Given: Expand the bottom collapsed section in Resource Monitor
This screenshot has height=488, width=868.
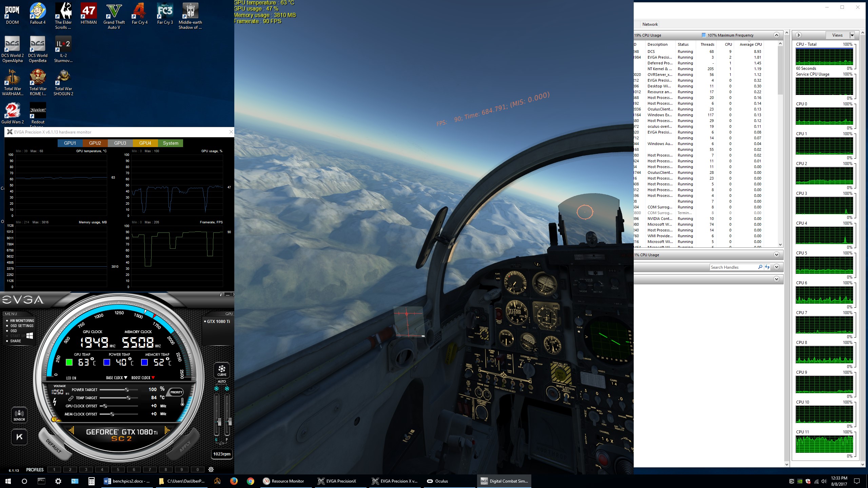Looking at the screenshot, I should [776, 279].
